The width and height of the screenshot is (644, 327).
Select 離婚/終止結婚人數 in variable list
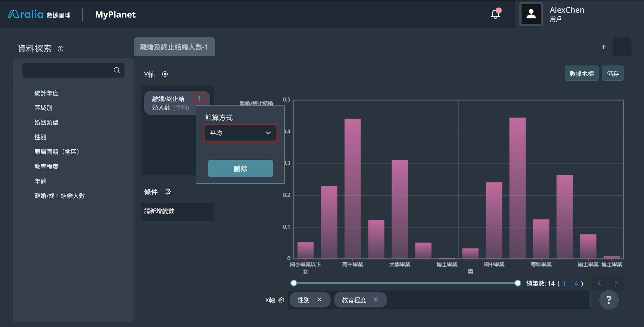60,196
